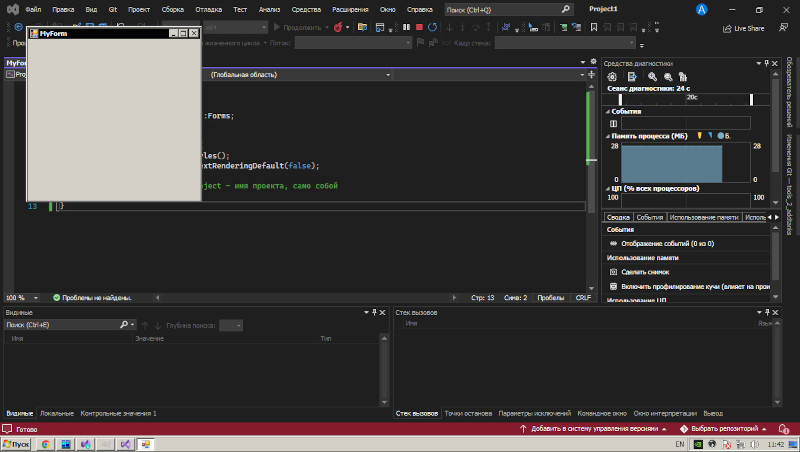This screenshot has height=452, width=800.
Task: Stop debugging with the red square button
Action: click(x=419, y=27)
